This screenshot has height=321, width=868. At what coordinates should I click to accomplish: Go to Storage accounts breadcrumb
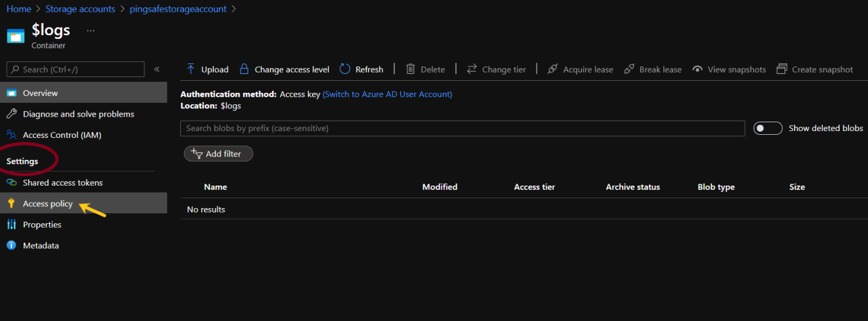pyautogui.click(x=80, y=9)
